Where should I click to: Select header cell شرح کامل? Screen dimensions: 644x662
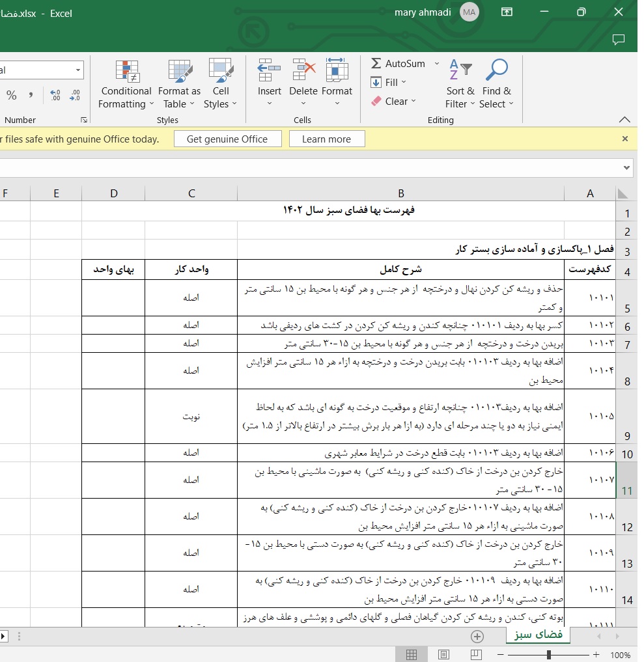tap(400, 269)
